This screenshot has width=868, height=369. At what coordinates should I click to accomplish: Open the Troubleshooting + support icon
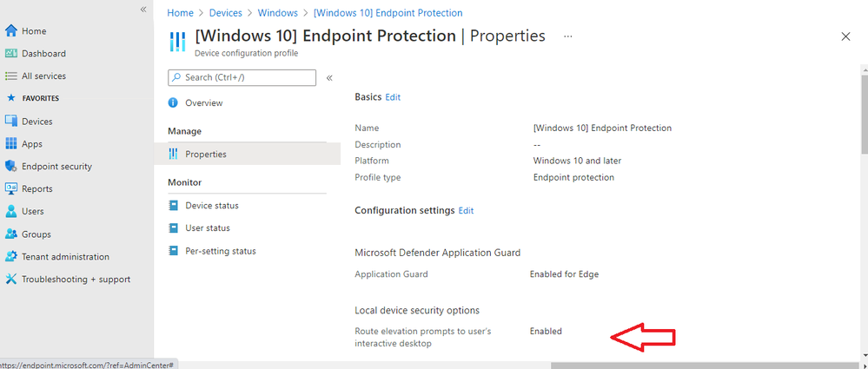coord(11,280)
